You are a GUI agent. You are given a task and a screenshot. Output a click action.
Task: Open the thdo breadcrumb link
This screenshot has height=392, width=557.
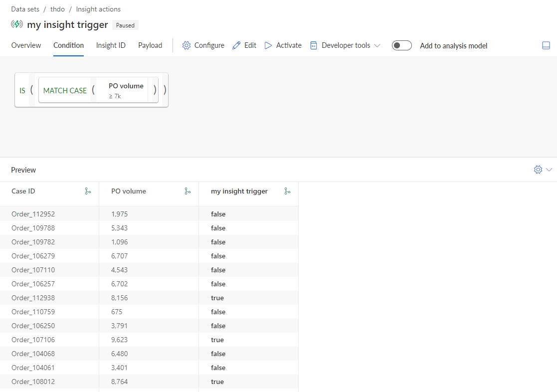(57, 9)
